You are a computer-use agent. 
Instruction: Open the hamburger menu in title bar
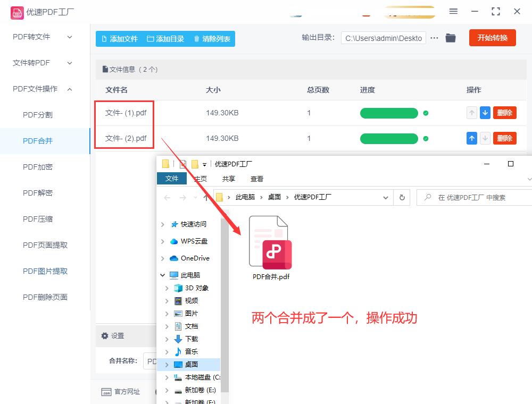pos(453,11)
